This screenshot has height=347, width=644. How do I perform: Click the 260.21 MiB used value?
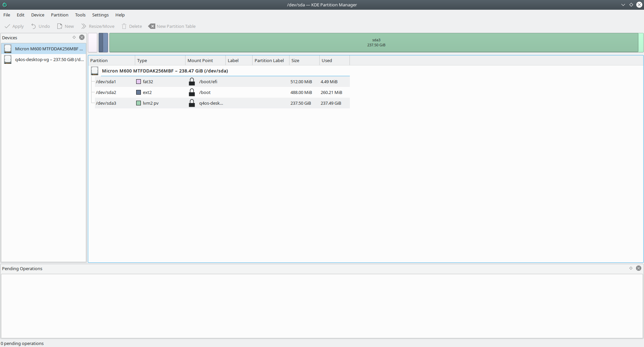[331, 92]
